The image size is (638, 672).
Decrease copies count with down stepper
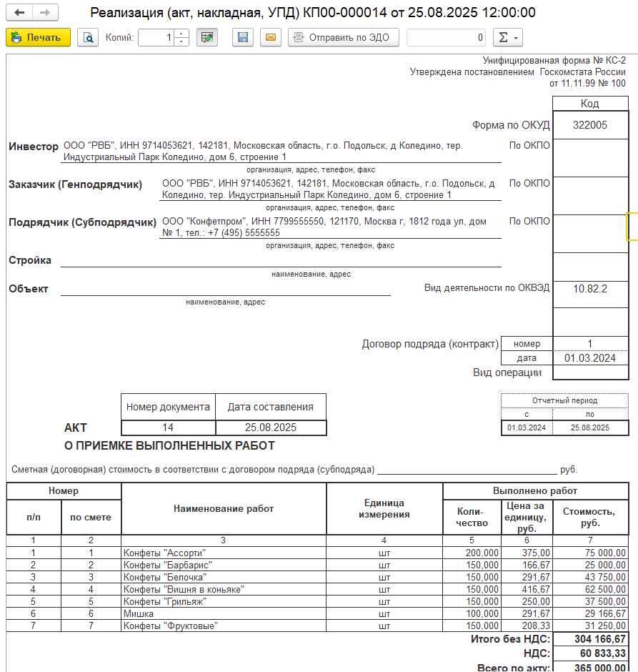click(181, 41)
